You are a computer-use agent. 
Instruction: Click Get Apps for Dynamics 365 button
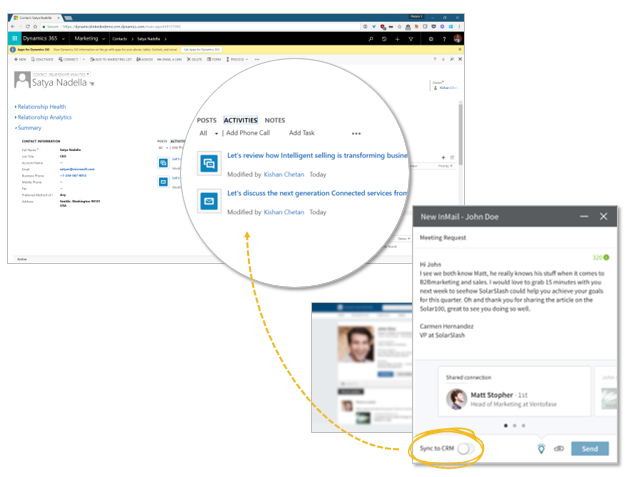[x=202, y=50]
